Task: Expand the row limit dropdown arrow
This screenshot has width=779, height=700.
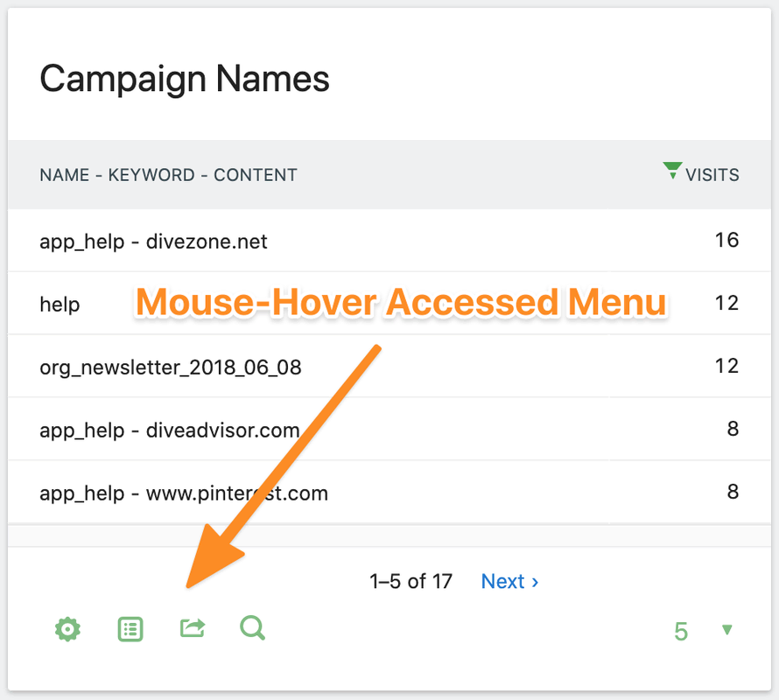Action: (x=726, y=630)
